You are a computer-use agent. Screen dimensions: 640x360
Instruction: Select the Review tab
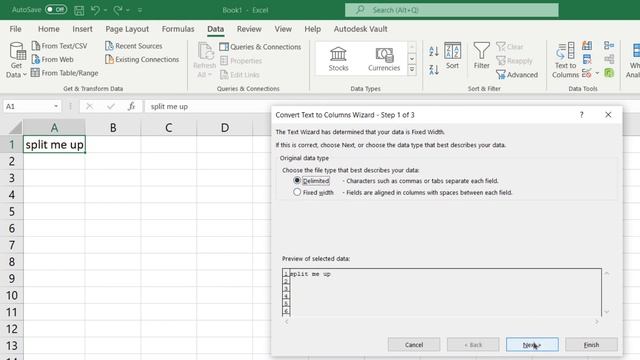click(249, 29)
